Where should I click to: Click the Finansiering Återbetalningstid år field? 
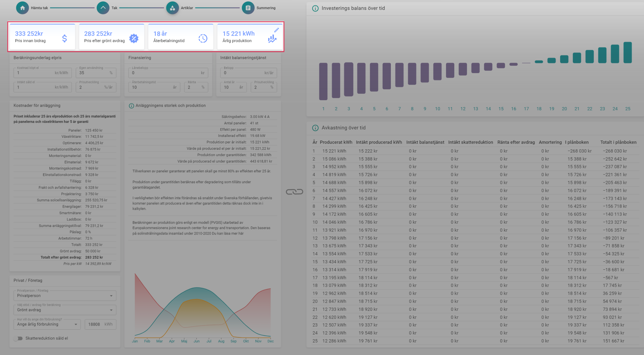point(154,87)
